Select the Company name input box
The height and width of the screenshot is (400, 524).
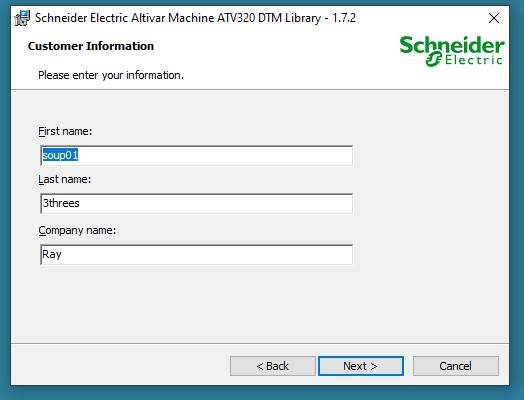pos(196,255)
